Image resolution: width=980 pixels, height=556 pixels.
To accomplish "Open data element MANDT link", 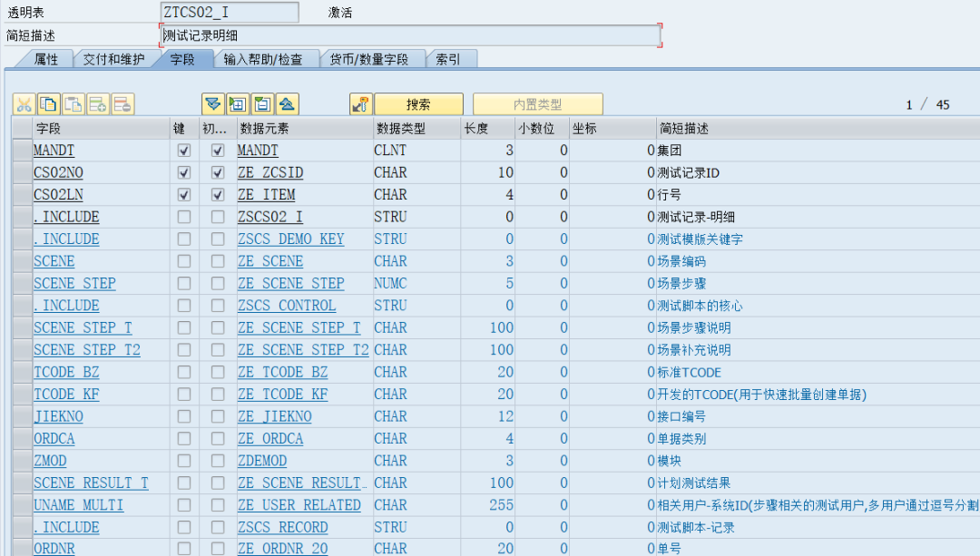I will [257, 150].
